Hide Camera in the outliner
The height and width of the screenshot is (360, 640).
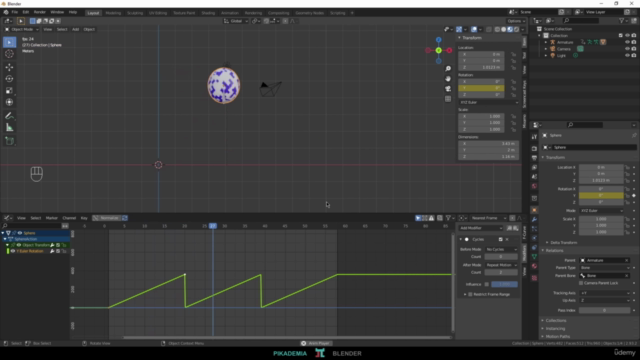pos(627,49)
